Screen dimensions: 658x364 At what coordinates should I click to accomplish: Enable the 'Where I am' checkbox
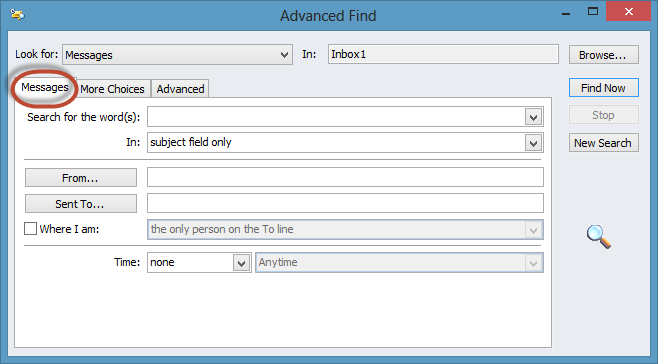30,229
